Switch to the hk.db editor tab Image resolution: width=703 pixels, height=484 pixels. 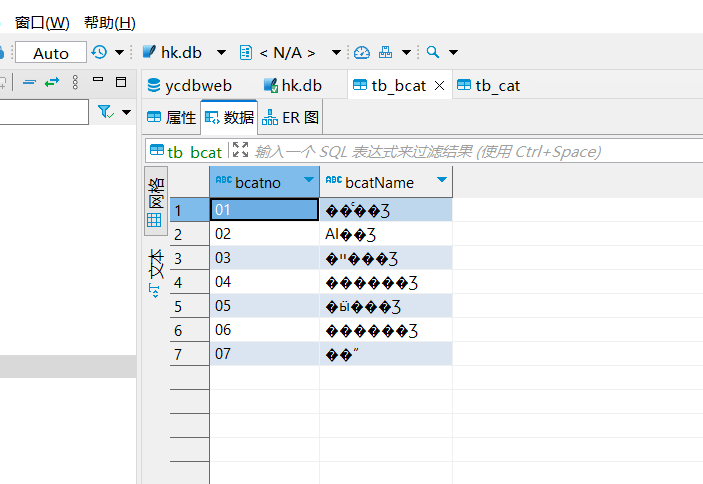pyautogui.click(x=293, y=85)
